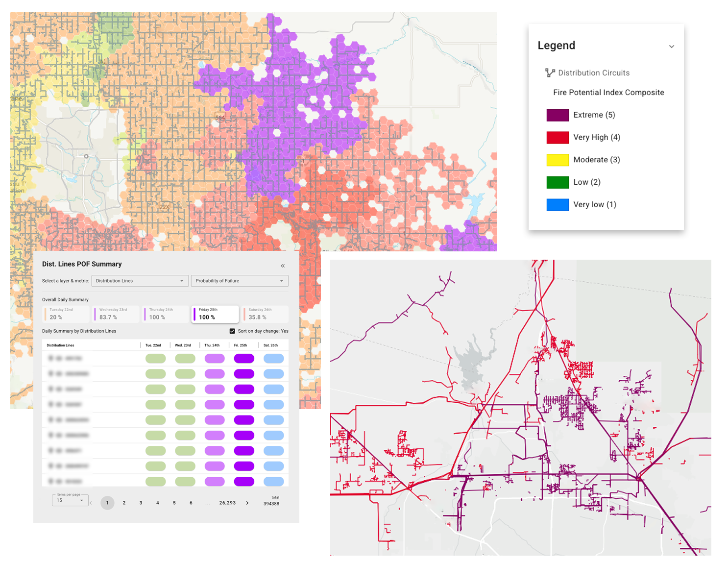Click the highway 22X road marker

click(165, 207)
